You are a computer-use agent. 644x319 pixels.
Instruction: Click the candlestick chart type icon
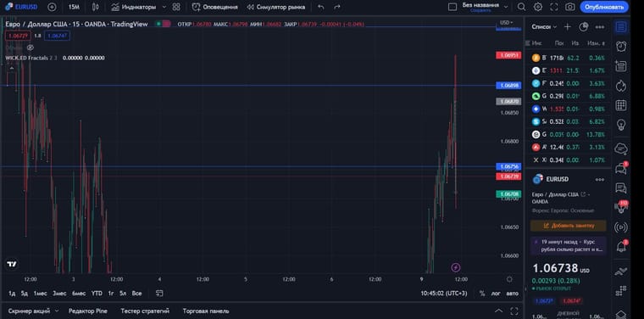(95, 7)
